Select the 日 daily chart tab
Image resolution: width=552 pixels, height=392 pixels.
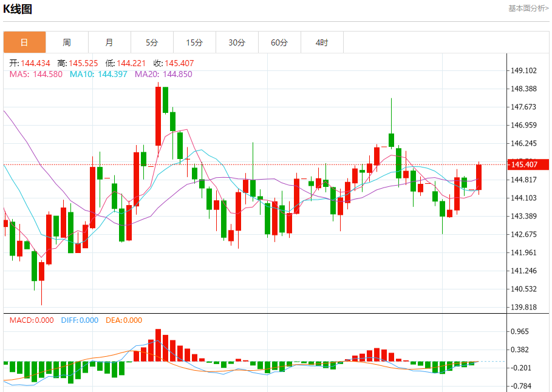coord(25,42)
